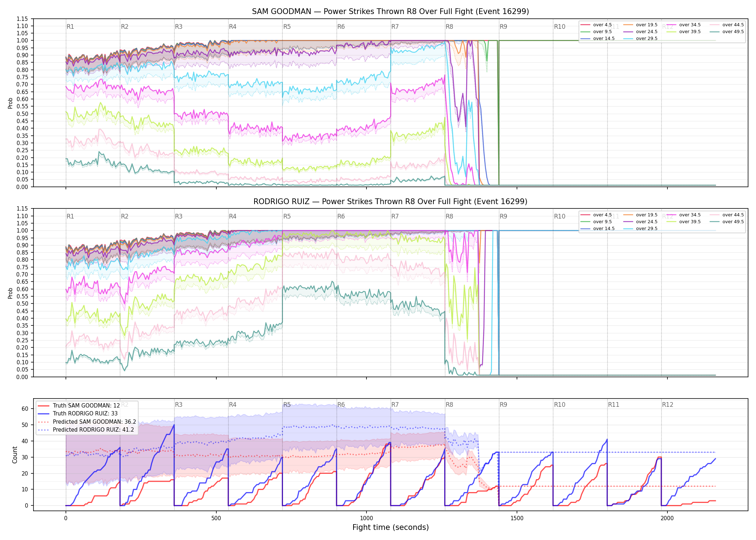This screenshot has height=540, width=756.
Task: Click the R10 round label in Rodrigo Ruiz chart
Action: (x=560, y=216)
